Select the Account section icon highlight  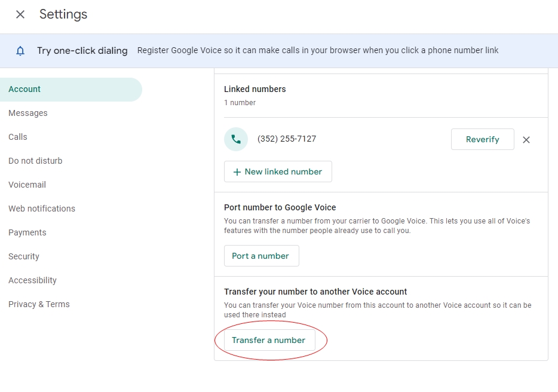(24, 89)
